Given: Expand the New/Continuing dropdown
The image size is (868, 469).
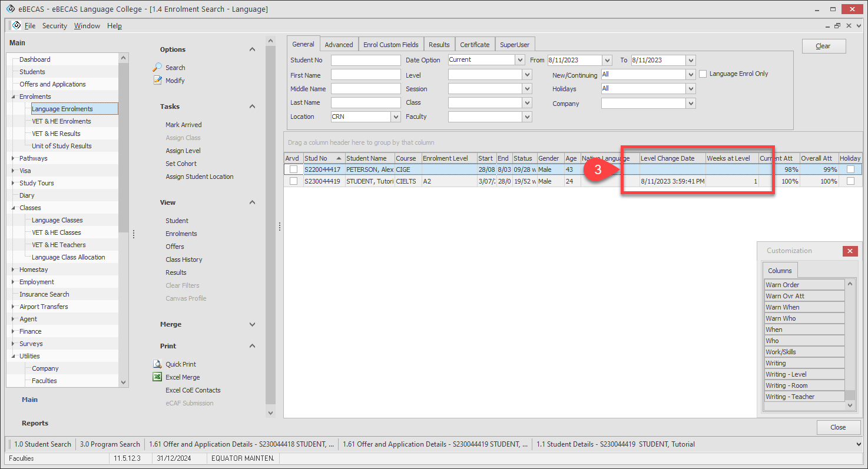Looking at the screenshot, I should 691,75.
